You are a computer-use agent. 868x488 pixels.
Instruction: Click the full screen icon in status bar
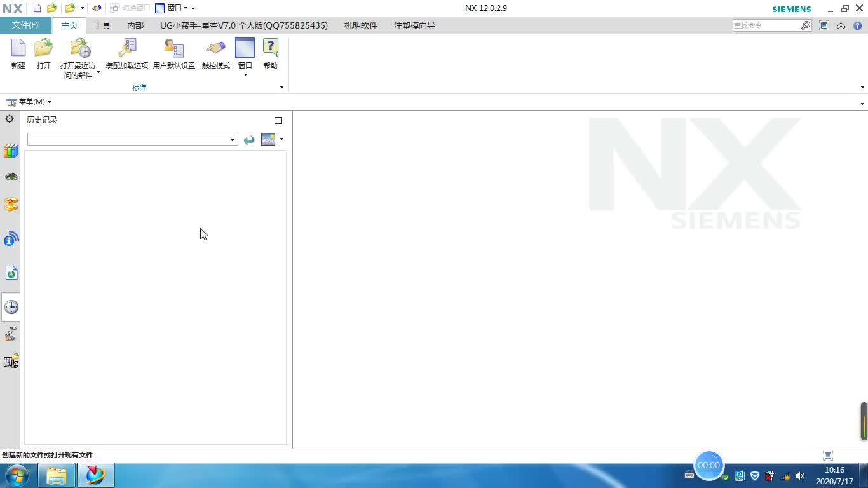tap(828, 455)
